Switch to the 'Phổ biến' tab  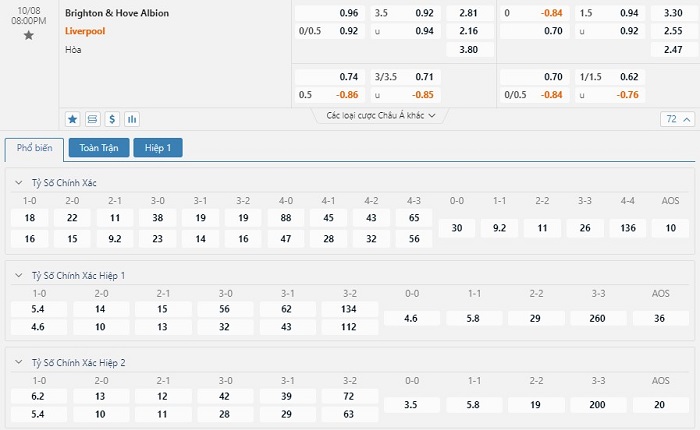click(x=34, y=148)
